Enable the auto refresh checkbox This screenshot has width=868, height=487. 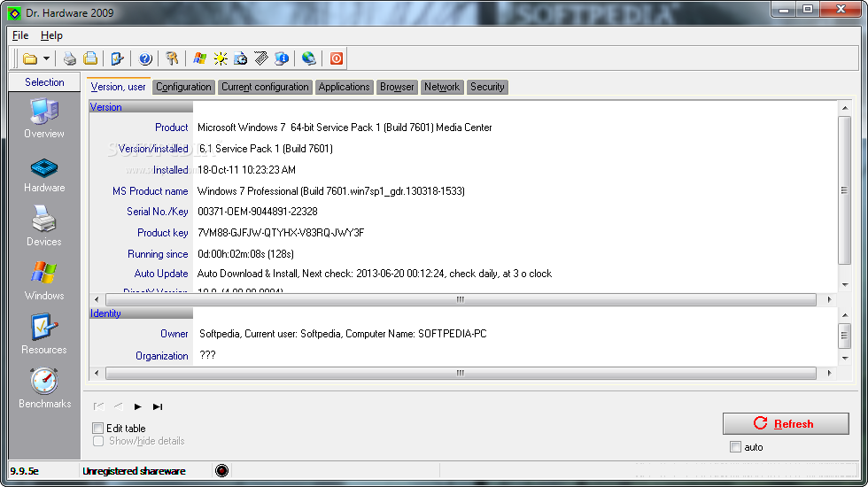click(735, 447)
